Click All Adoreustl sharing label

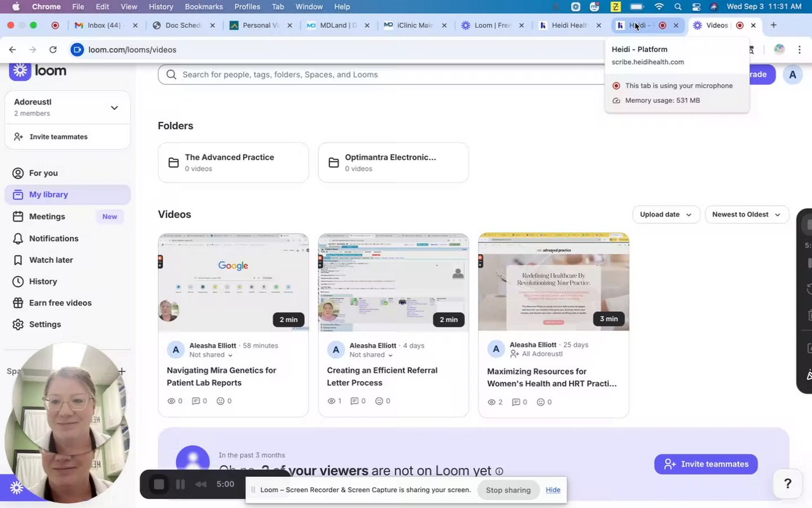[536, 354]
